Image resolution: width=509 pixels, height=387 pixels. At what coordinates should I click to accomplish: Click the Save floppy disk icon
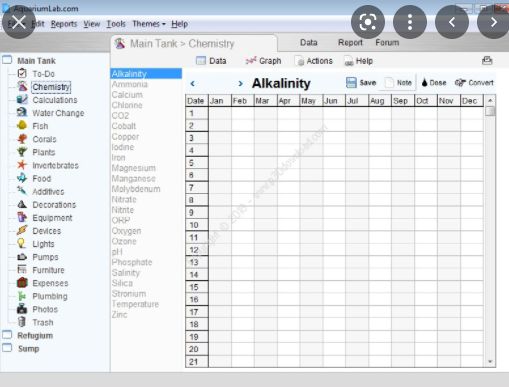click(x=351, y=83)
